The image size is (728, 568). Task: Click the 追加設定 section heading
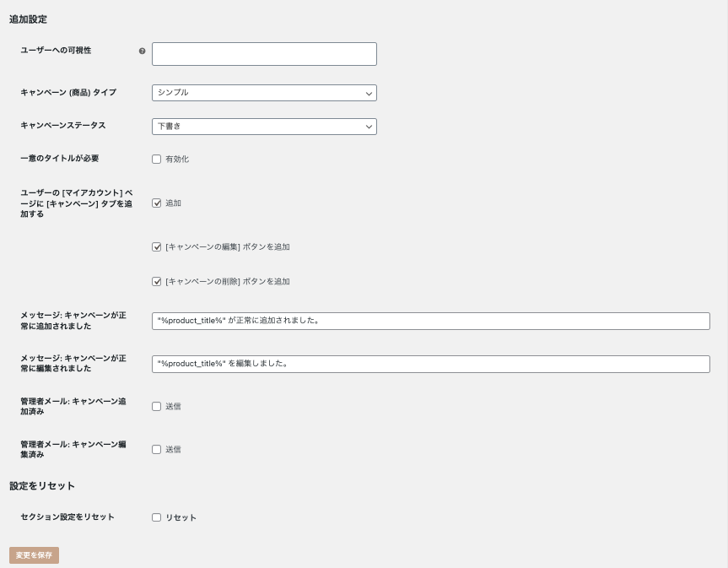pyautogui.click(x=28, y=19)
